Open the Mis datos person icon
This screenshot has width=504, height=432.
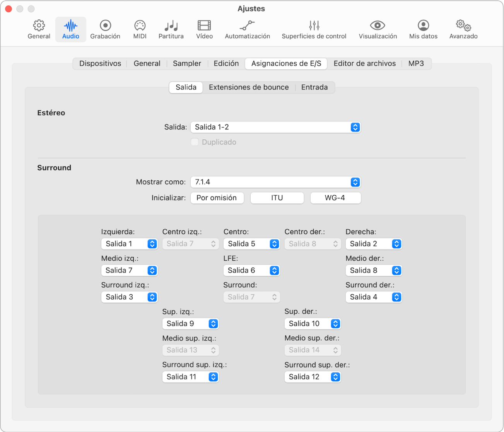[x=424, y=26]
